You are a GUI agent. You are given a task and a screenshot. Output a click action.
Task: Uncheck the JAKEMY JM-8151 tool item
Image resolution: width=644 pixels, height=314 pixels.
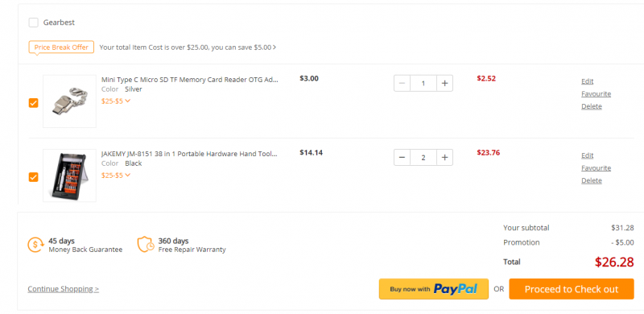click(33, 177)
